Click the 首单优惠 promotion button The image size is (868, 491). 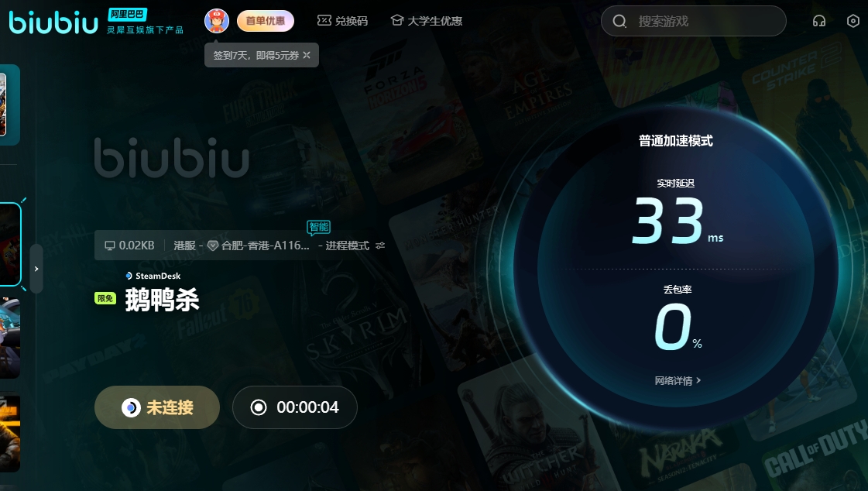[265, 21]
